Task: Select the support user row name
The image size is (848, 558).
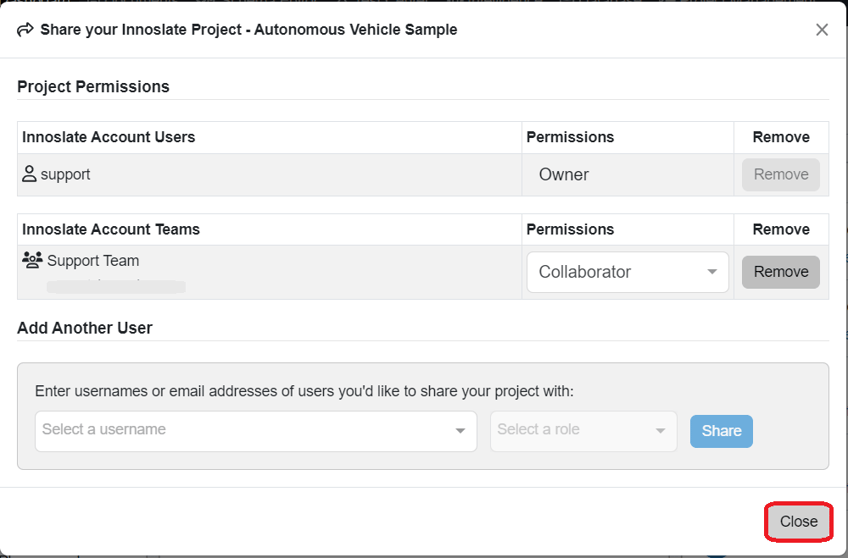Action: 65,175
